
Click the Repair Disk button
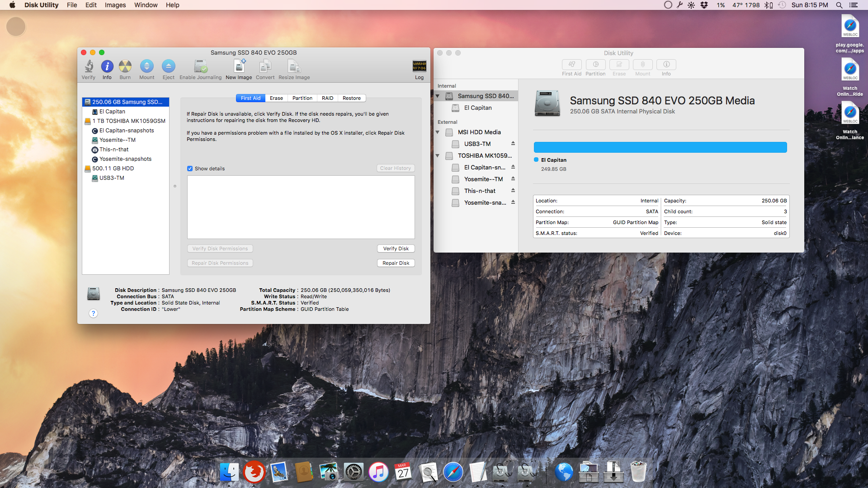pos(396,263)
